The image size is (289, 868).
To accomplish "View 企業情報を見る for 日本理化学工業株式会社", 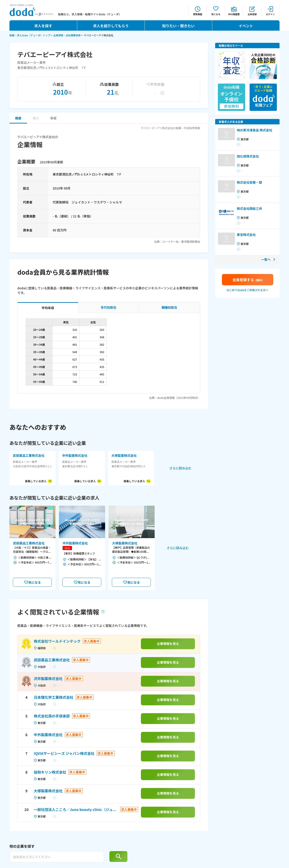I will 168,700.
